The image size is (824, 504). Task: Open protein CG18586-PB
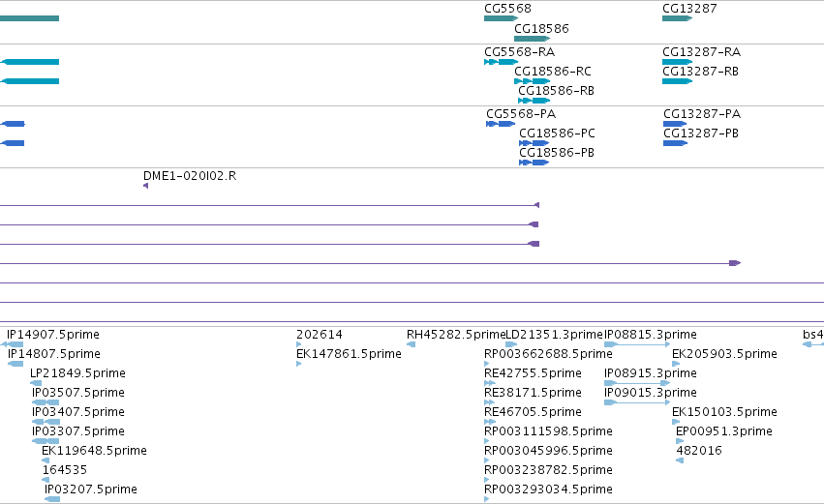point(534,163)
